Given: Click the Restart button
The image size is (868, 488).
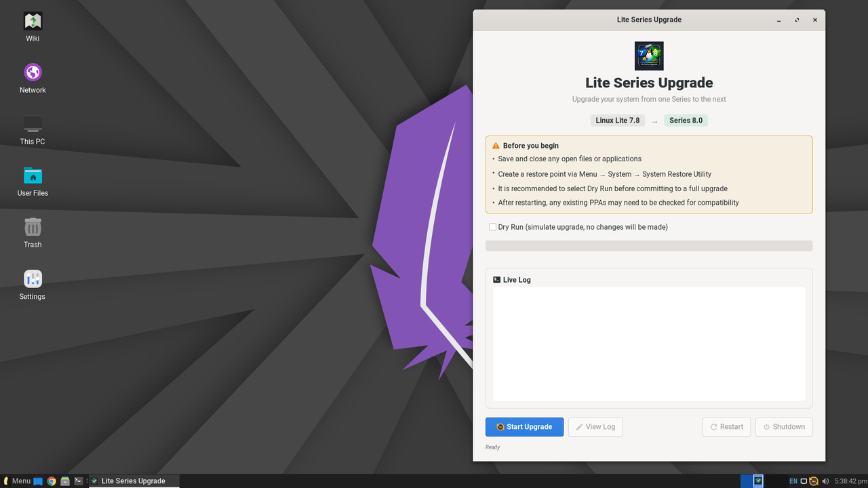Looking at the screenshot, I should pyautogui.click(x=726, y=427).
